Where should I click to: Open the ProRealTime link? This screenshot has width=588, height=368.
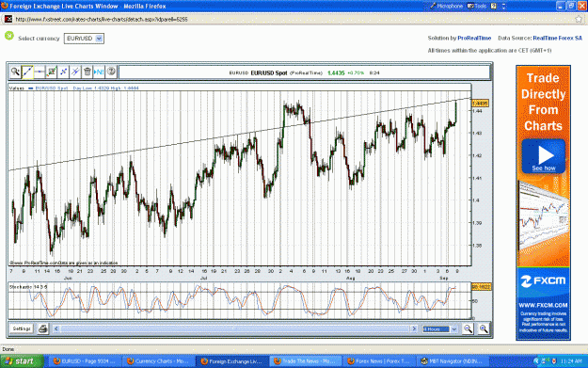[474, 38]
